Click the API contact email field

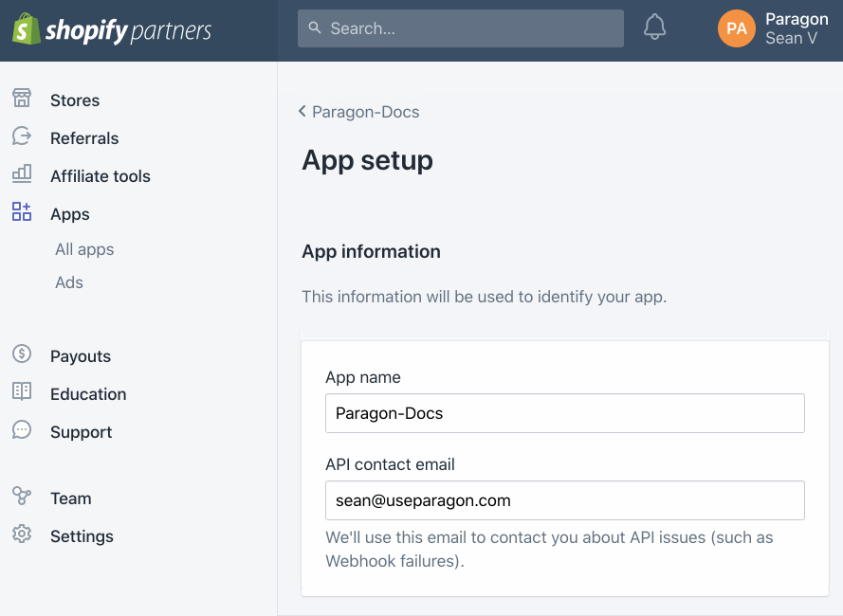[564, 500]
